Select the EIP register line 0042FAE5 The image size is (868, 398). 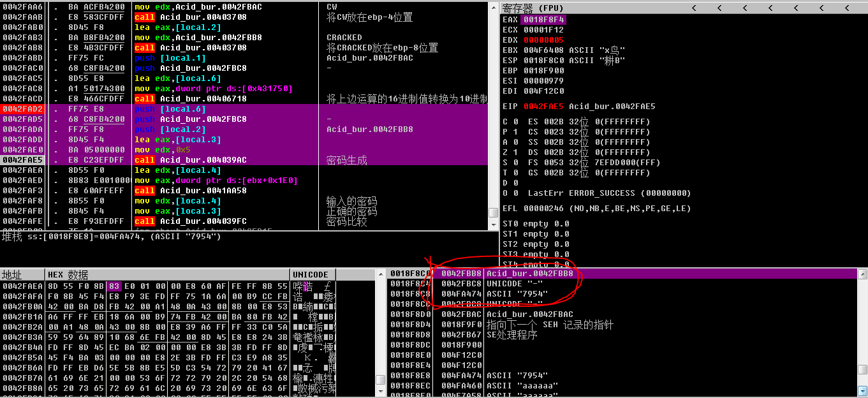579,107
